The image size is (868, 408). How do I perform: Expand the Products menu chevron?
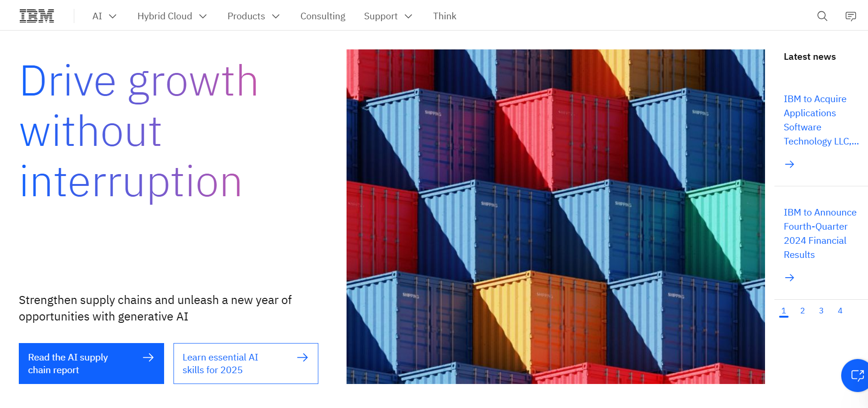(276, 16)
